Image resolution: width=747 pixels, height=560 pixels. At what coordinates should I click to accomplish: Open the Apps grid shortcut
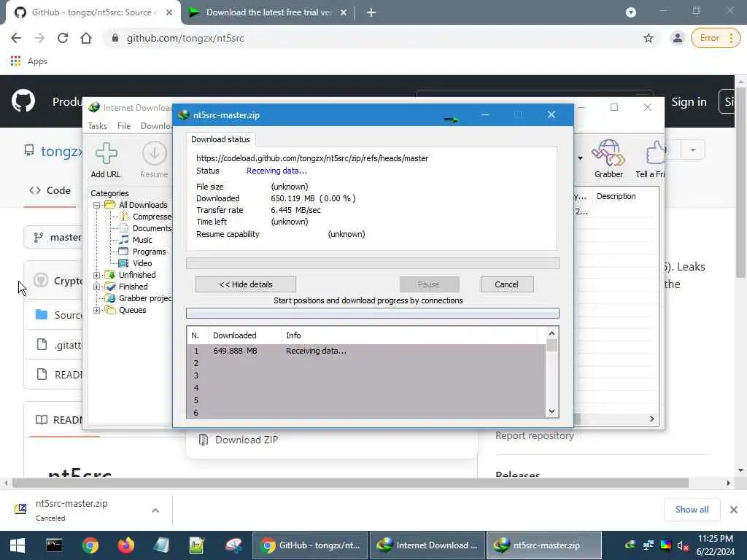click(16, 61)
